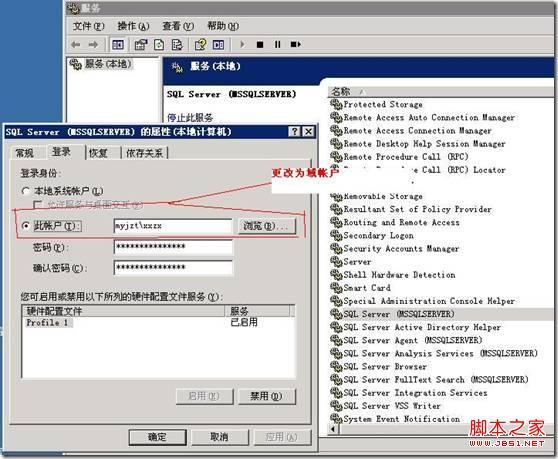The height and width of the screenshot is (459, 558).
Task: Click gear icon of Remote Access Connection Manager
Action: (336, 131)
